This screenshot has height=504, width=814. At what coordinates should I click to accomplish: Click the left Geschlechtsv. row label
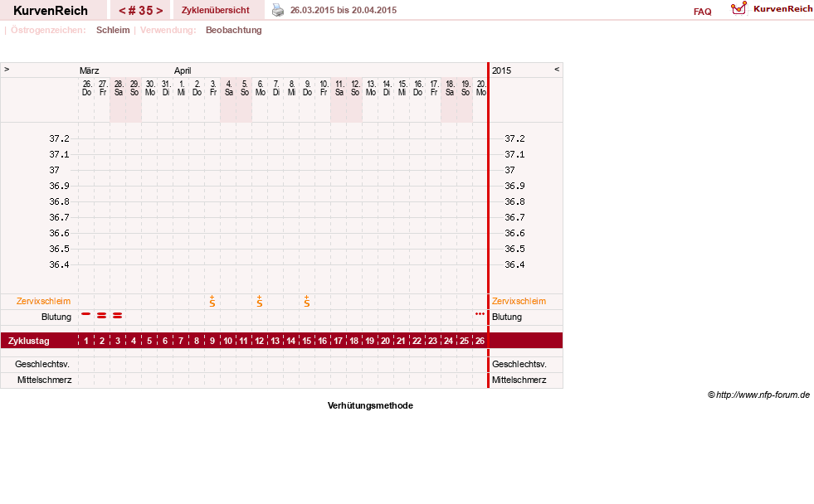click(42, 364)
